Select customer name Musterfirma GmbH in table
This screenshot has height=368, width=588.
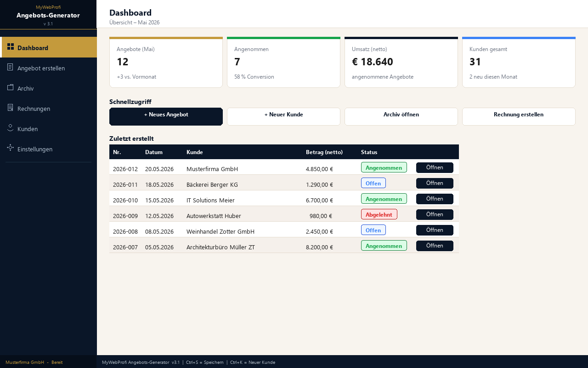pos(212,169)
